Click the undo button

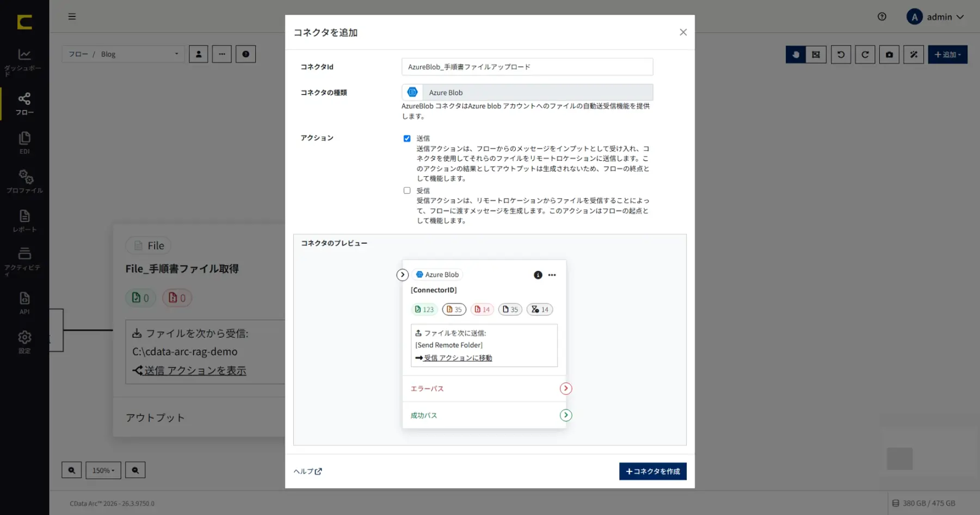point(841,54)
